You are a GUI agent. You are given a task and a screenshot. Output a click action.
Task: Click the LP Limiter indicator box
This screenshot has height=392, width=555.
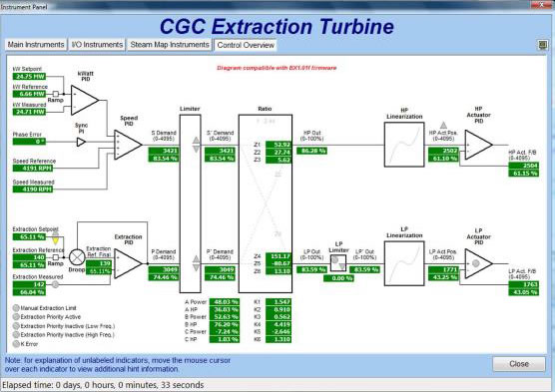click(x=338, y=263)
